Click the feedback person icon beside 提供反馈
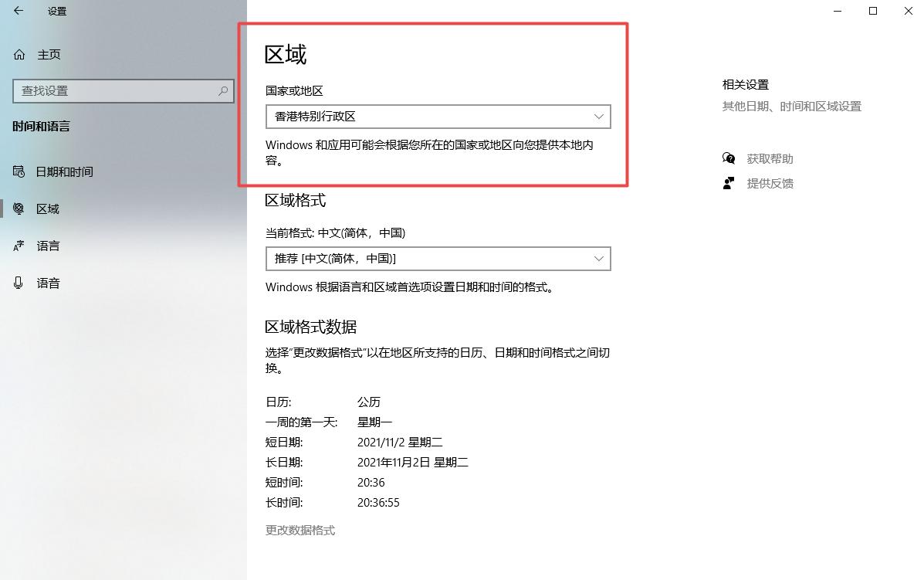This screenshot has width=924, height=580. coord(728,183)
